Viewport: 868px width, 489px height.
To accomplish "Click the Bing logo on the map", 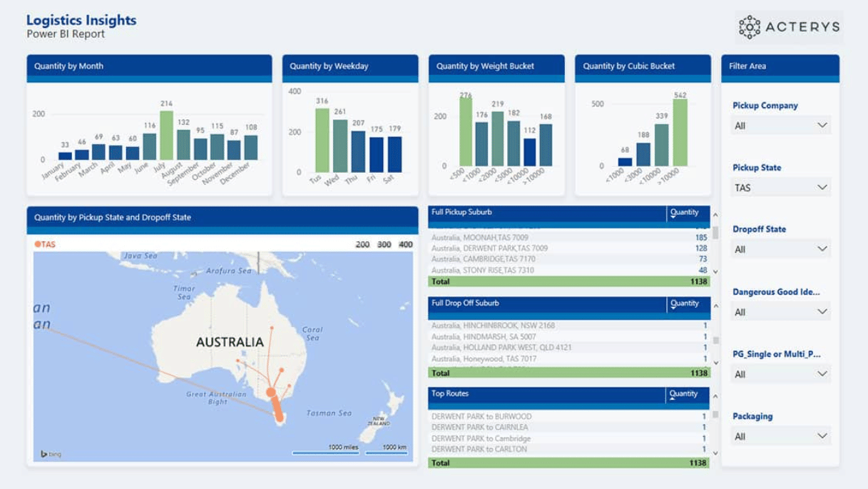I will click(50, 454).
